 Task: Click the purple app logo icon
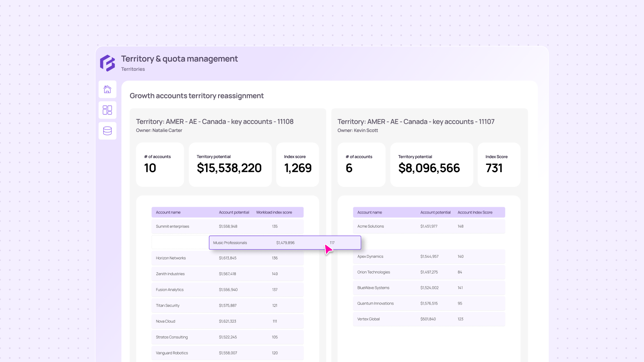[107, 63]
